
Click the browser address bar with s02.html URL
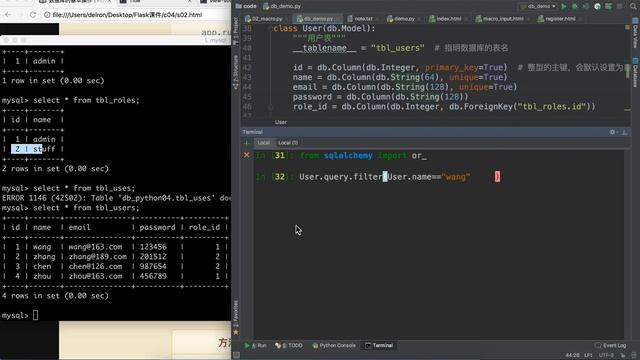point(135,15)
